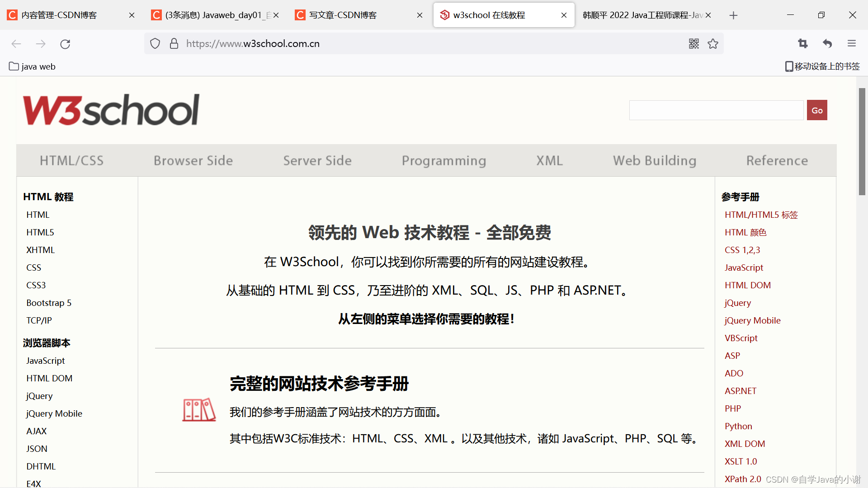The image size is (868, 488).
Task: Open the VBScript reference link
Action: (741, 338)
